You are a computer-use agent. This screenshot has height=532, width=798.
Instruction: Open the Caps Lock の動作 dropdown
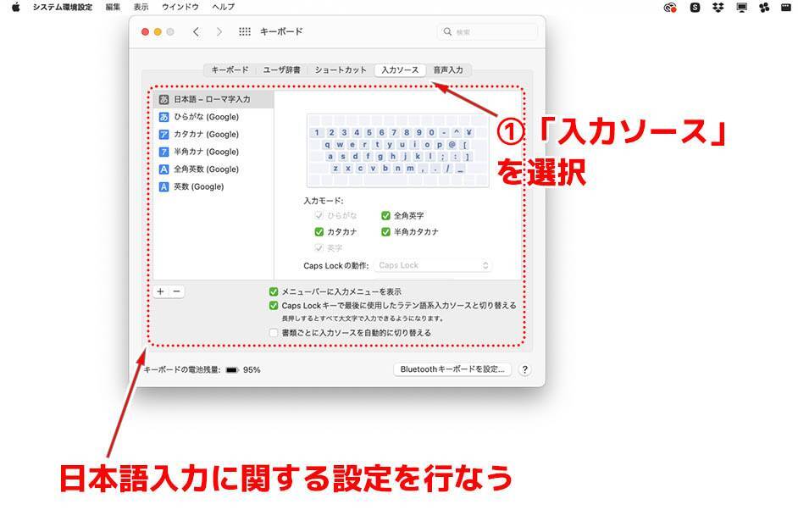tap(433, 265)
